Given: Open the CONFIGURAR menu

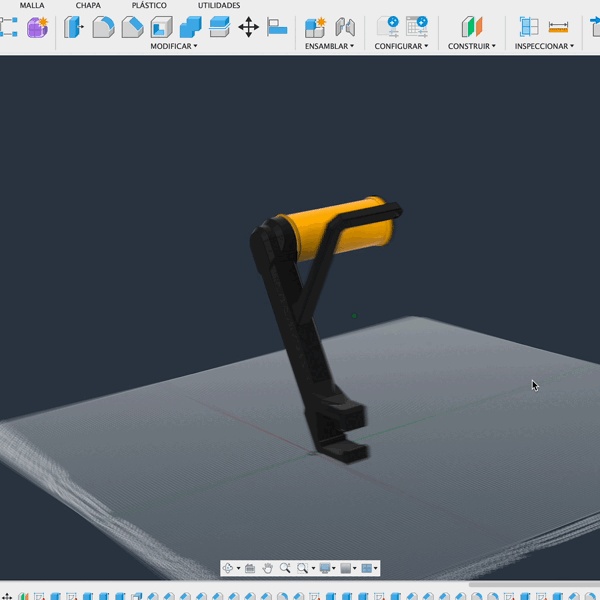Looking at the screenshot, I should click(401, 46).
